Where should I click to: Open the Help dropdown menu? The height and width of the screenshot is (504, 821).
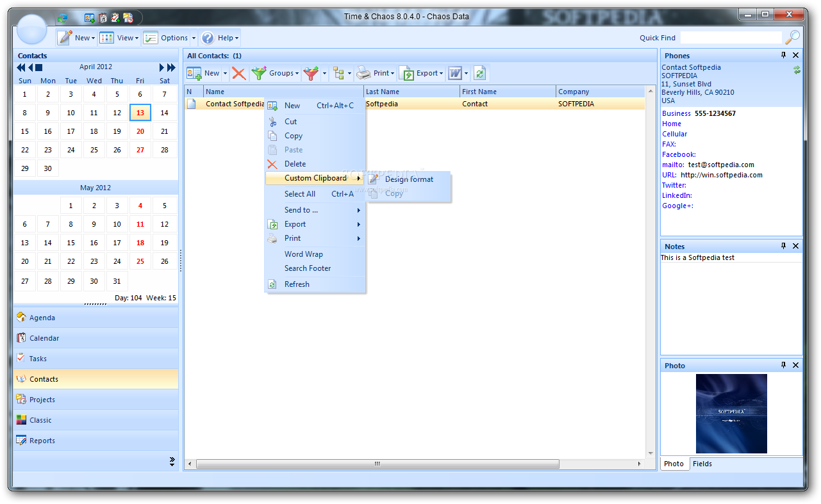click(x=220, y=38)
